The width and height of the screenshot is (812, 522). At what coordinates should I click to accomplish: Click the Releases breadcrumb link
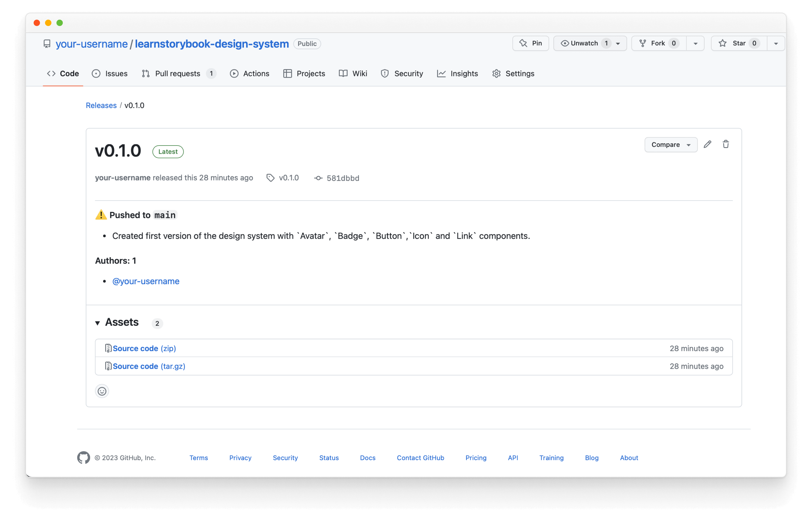tap(101, 105)
